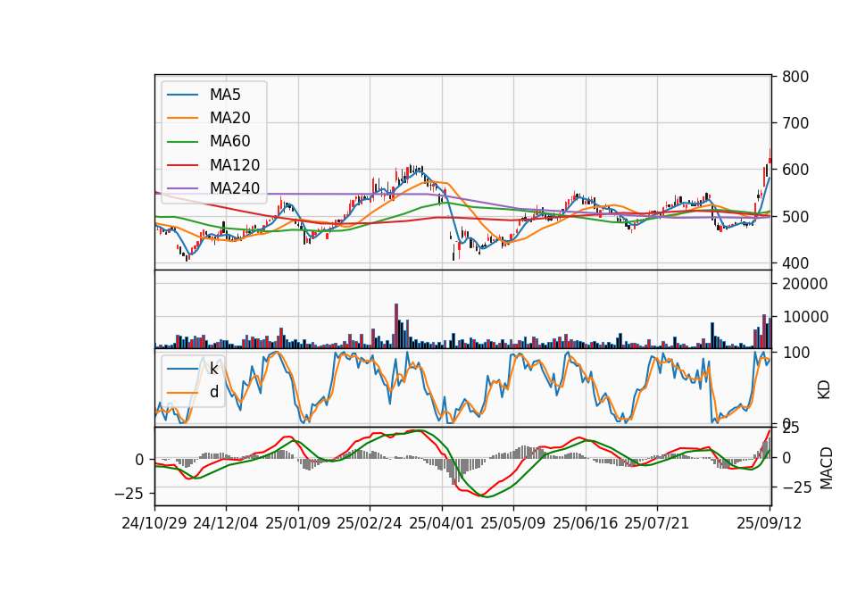Click the 25/02/24 date axis label

[x=370, y=524]
